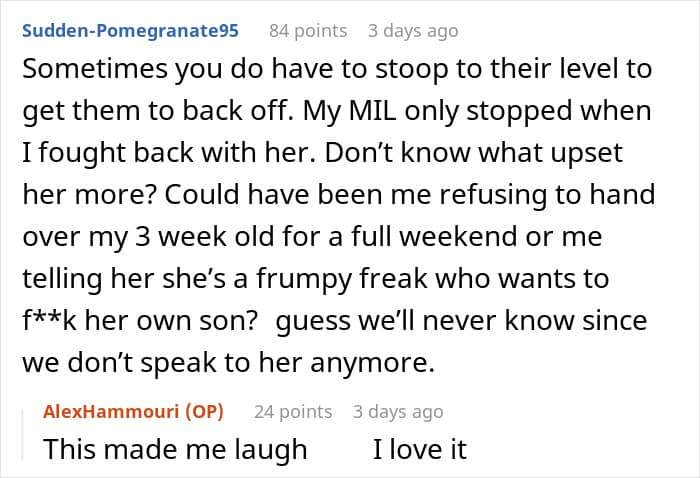This screenshot has width=700, height=478.
Task: Click the word "MIL" in the comment
Action: [x=372, y=111]
